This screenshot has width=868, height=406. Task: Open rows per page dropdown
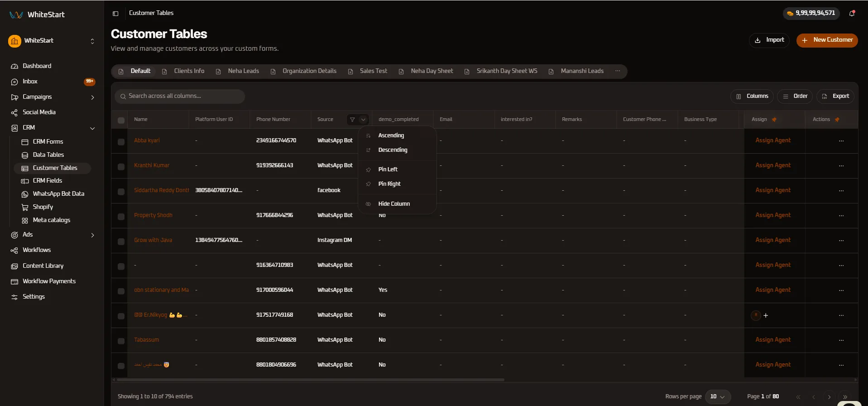[718, 397]
